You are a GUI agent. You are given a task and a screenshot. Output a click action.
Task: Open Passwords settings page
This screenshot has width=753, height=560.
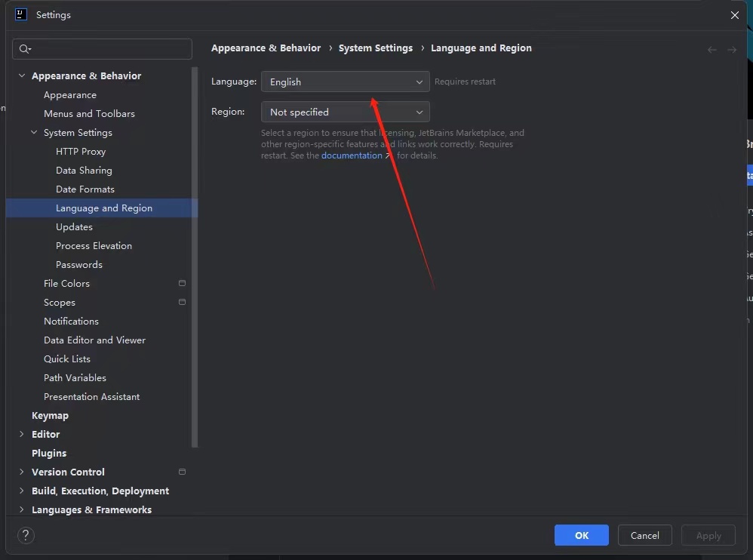pyautogui.click(x=79, y=265)
